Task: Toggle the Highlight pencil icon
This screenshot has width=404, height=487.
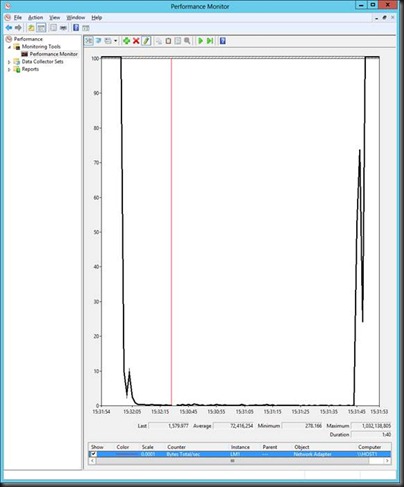Action: (146, 41)
